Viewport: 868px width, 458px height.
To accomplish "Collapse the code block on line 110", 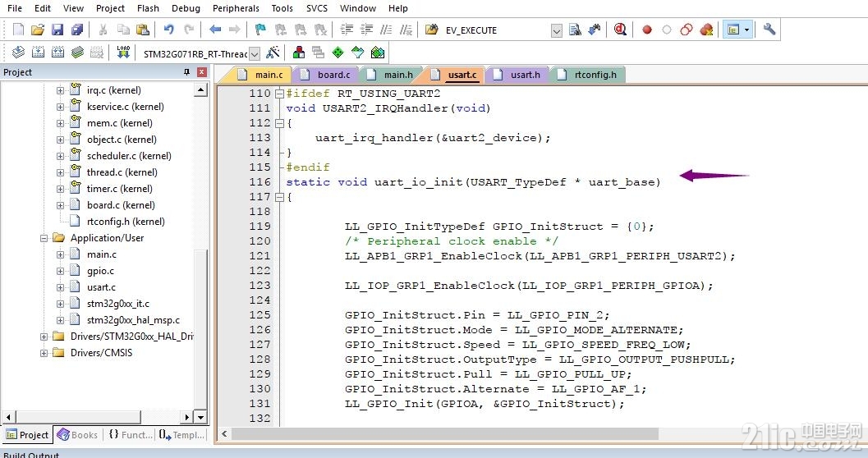I will (x=279, y=94).
